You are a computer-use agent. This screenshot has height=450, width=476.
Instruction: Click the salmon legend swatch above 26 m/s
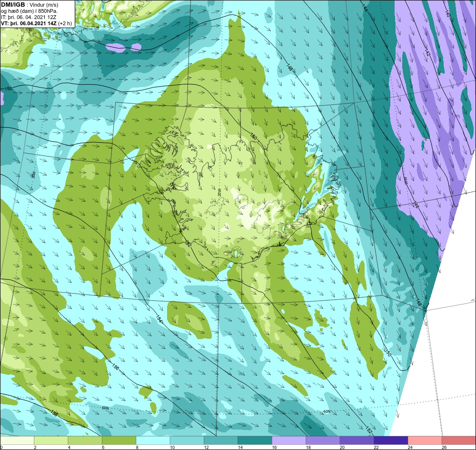459,440
